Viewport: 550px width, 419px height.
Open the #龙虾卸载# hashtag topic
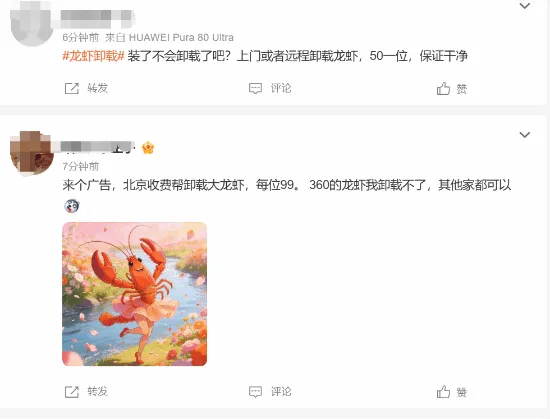point(93,56)
